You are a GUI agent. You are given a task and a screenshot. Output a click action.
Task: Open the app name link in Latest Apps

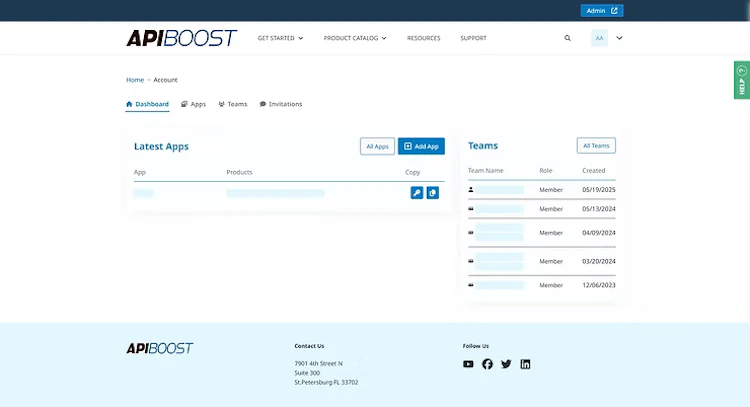(x=143, y=193)
